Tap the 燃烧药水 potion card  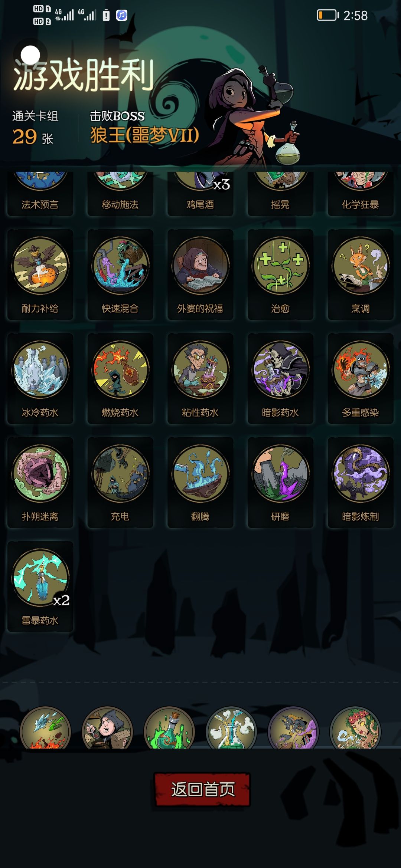[120, 379]
